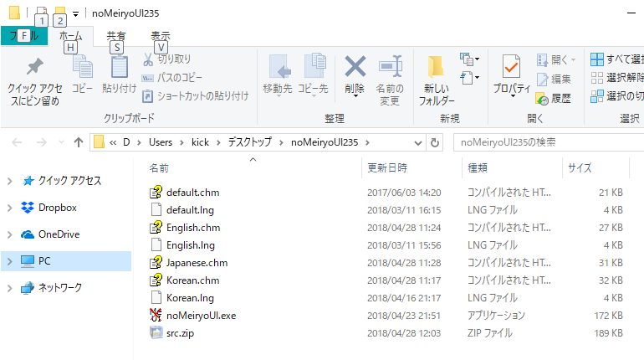Click the Open (開く) ribbon command
The height and width of the screenshot is (360, 644).
(556, 60)
